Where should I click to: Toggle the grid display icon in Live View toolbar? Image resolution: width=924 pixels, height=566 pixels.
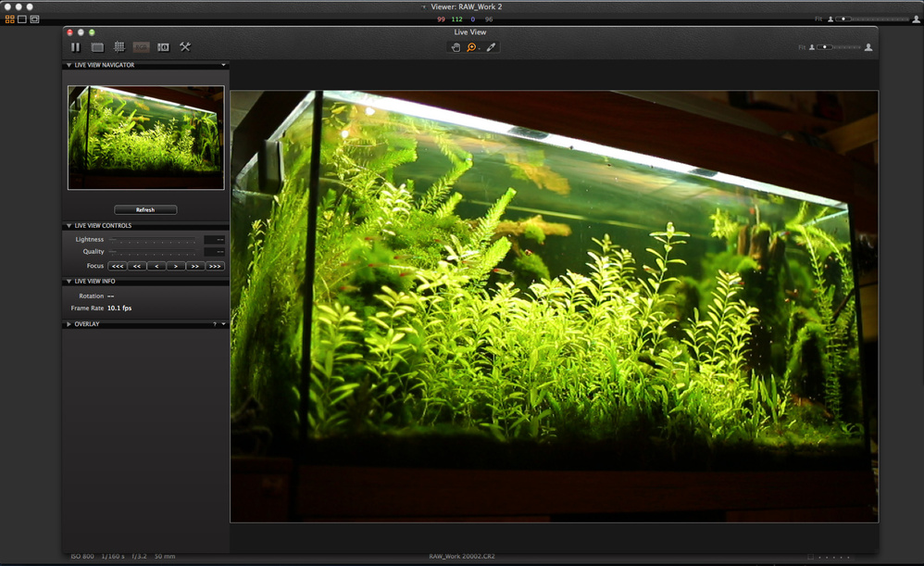pos(119,47)
